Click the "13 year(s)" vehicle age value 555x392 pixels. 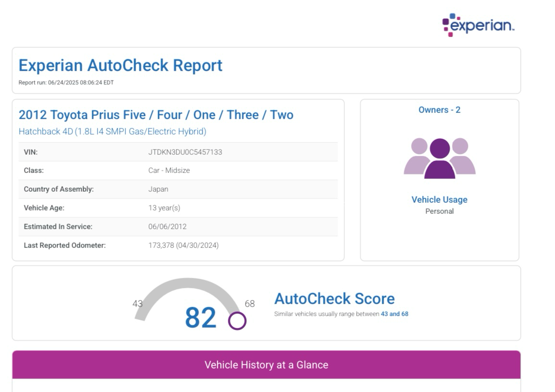pos(164,208)
